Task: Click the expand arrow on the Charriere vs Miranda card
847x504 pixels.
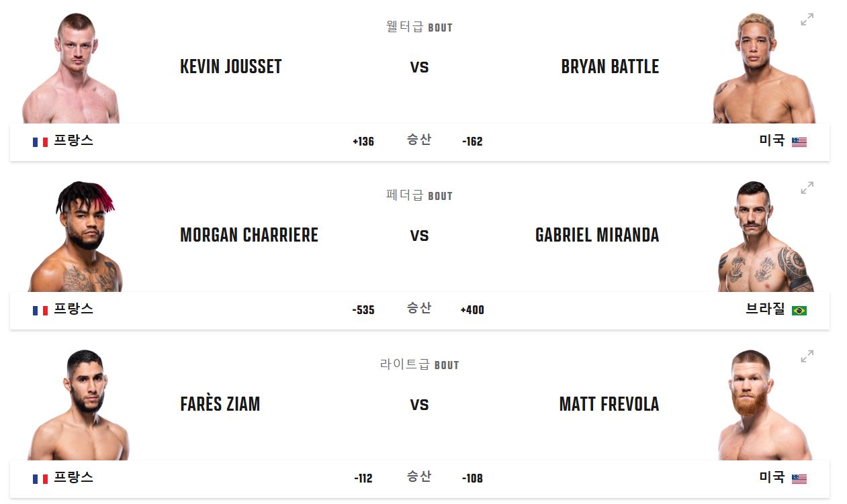Action: 807,188
